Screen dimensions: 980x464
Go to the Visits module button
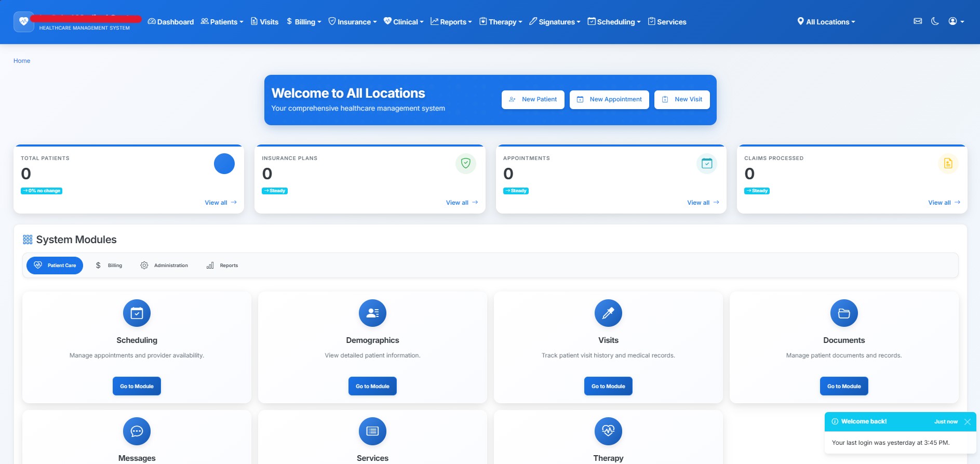[x=608, y=386]
